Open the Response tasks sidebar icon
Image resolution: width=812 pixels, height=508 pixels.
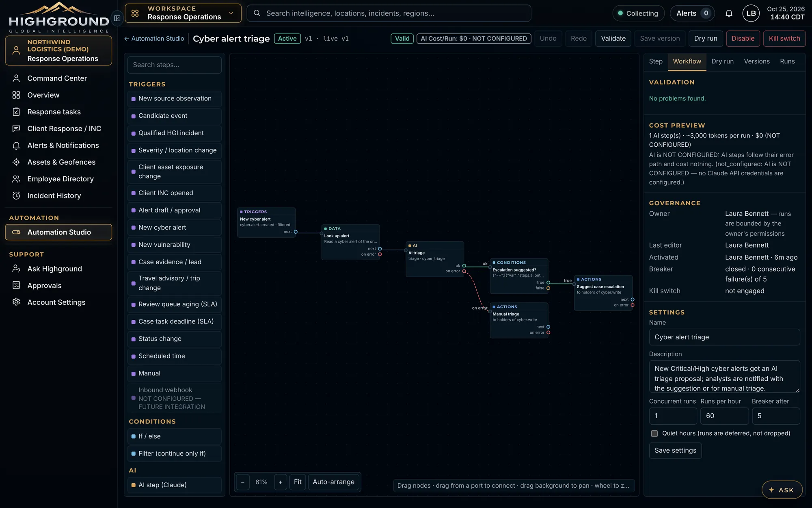click(x=16, y=112)
